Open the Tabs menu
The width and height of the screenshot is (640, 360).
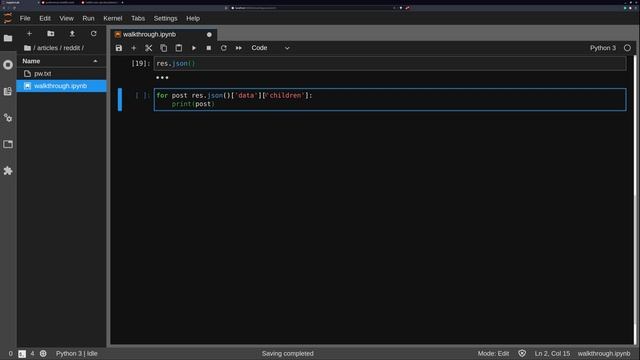point(138,18)
